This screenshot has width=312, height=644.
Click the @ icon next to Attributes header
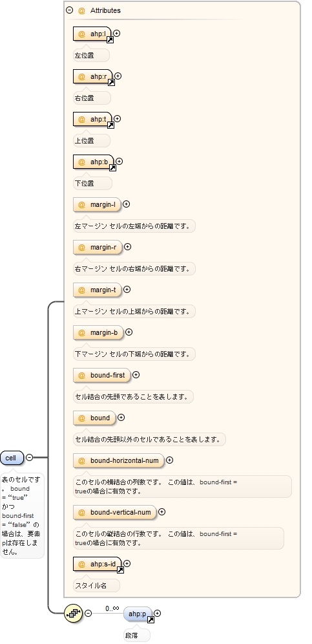81,11
